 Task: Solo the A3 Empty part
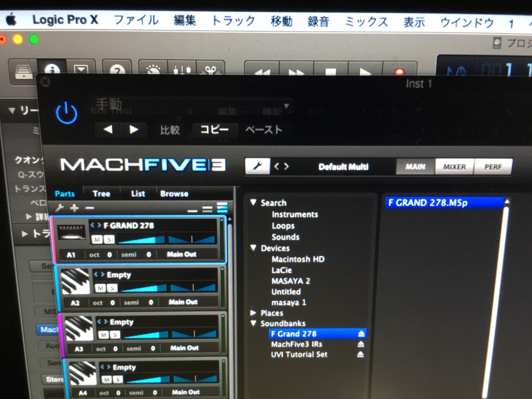click(x=115, y=335)
